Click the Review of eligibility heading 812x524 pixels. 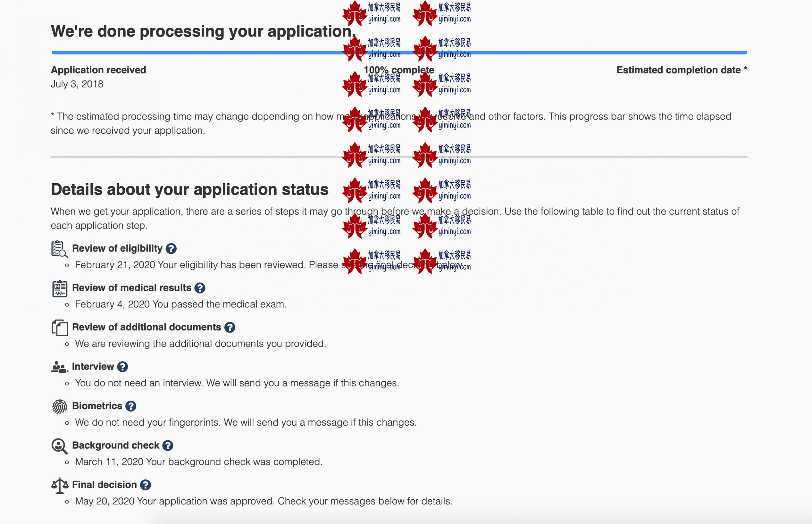tap(117, 249)
